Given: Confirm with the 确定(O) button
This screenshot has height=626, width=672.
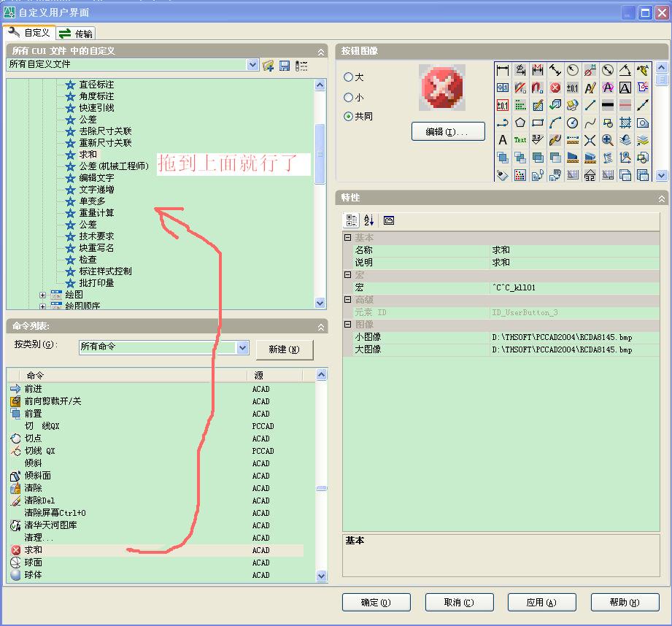Looking at the screenshot, I should (x=376, y=603).
